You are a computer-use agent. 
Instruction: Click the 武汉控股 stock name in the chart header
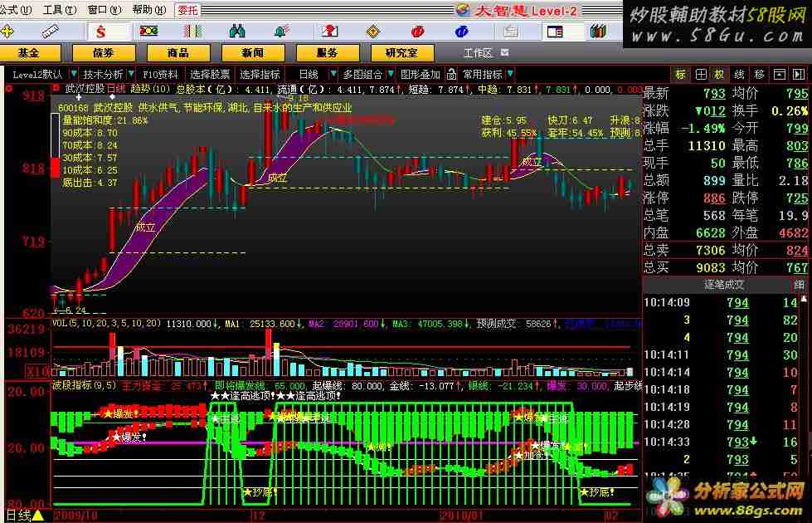click(85, 89)
